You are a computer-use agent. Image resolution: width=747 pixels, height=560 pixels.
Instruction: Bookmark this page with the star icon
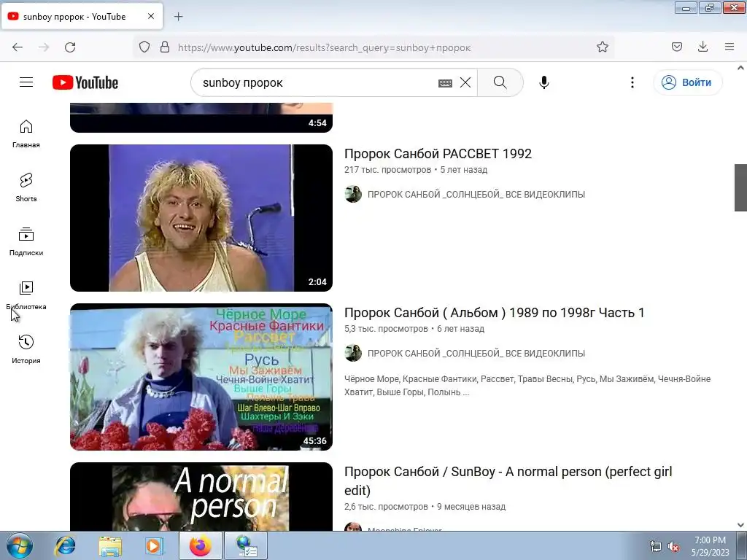click(x=602, y=47)
